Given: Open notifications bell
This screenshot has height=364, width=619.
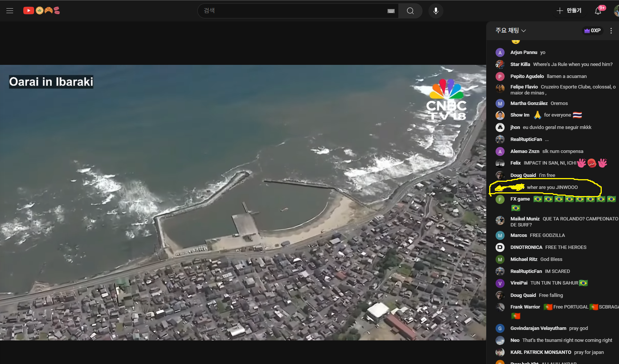Looking at the screenshot, I should point(598,11).
